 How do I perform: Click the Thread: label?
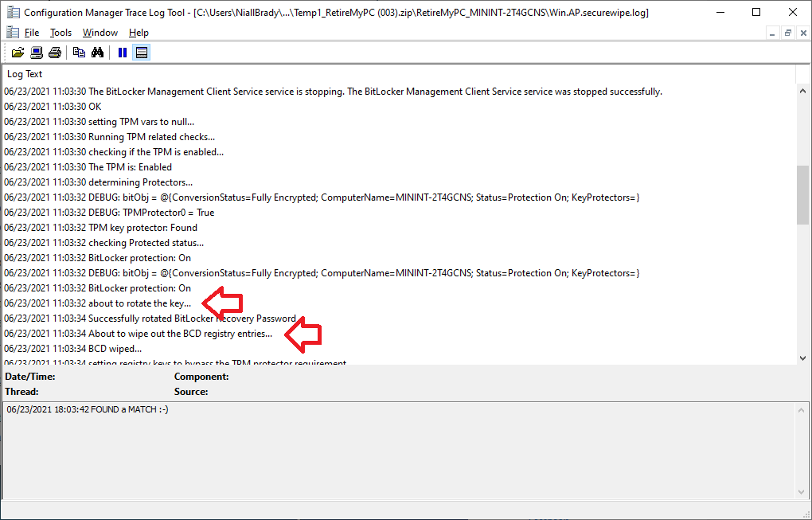(x=21, y=392)
